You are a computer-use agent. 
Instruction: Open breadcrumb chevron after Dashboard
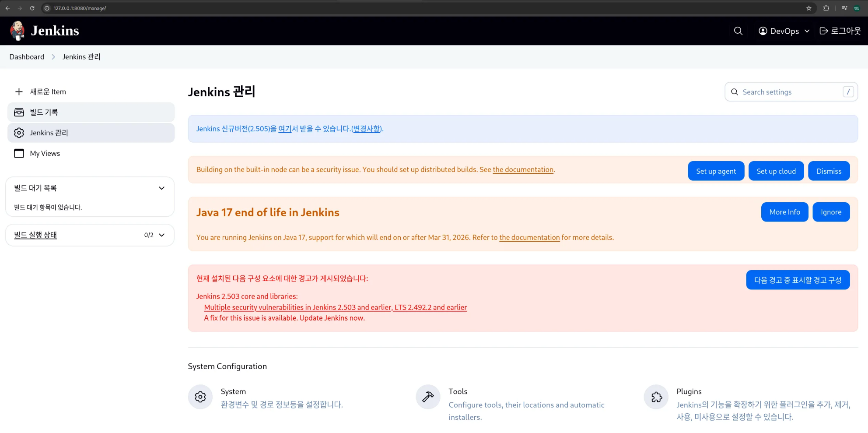point(53,57)
